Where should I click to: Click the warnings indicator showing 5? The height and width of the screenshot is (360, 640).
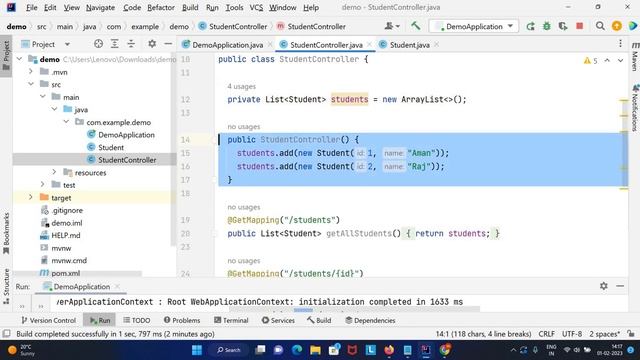(591, 60)
